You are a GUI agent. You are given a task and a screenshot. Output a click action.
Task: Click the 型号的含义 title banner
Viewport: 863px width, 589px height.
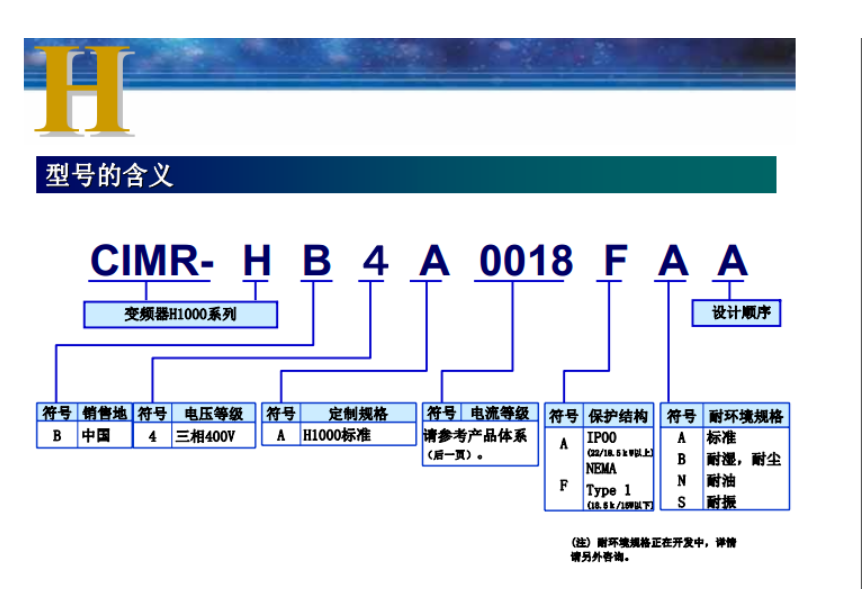tap(108, 175)
